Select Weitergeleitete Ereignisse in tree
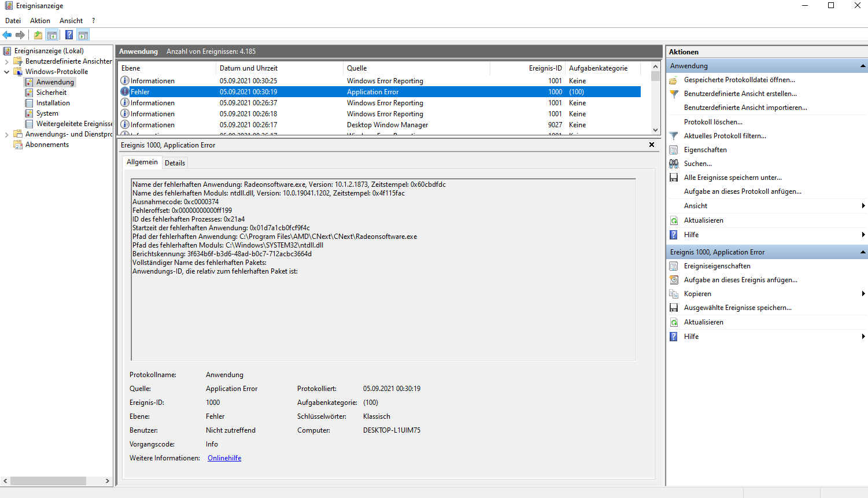868x498 pixels. point(74,124)
